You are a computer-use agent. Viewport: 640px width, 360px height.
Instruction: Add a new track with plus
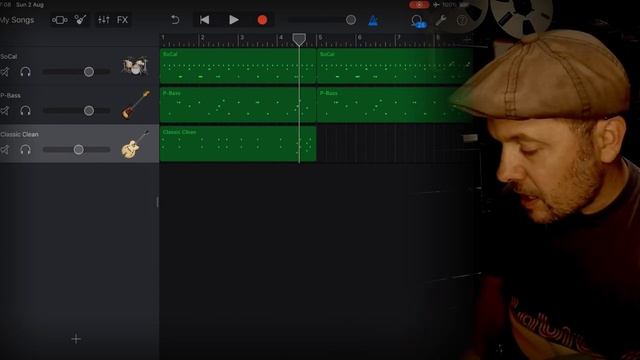click(76, 339)
